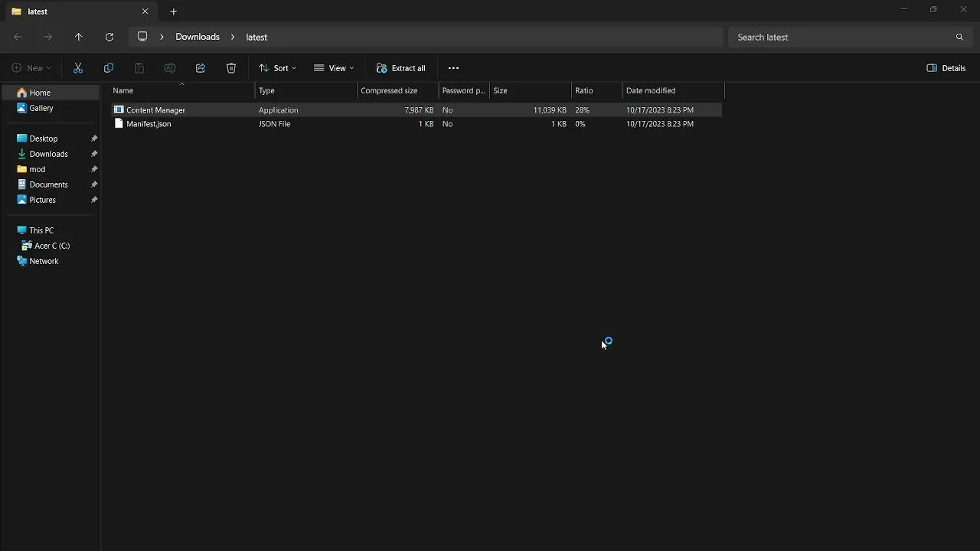Click the Delete trash can icon
The width and height of the screenshot is (980, 551).
coord(231,68)
